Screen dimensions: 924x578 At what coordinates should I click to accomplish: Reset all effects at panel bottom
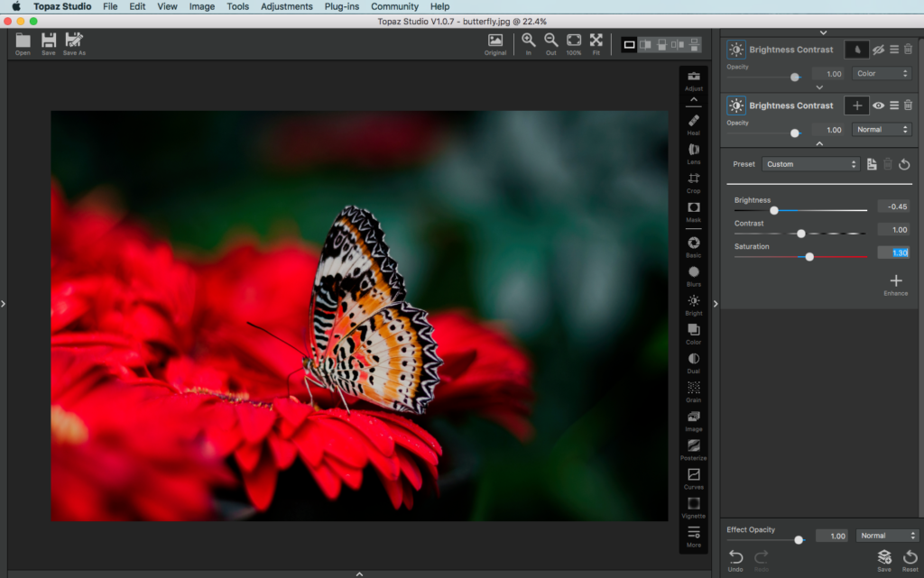[x=910, y=560]
